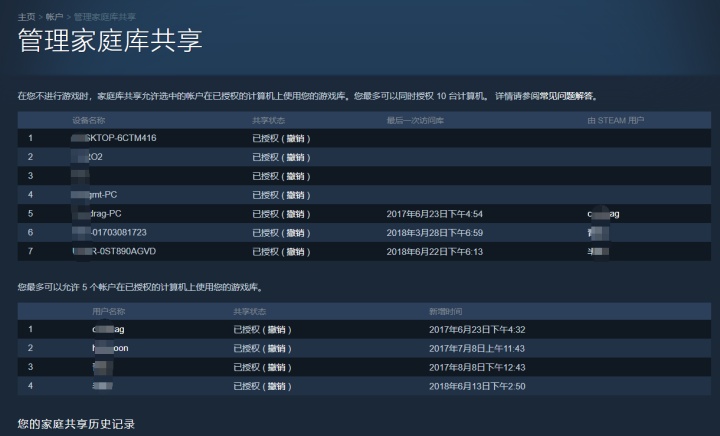The image size is (720, 436).
Task: Revoke authorization for device -01703081723
Action: point(295,233)
